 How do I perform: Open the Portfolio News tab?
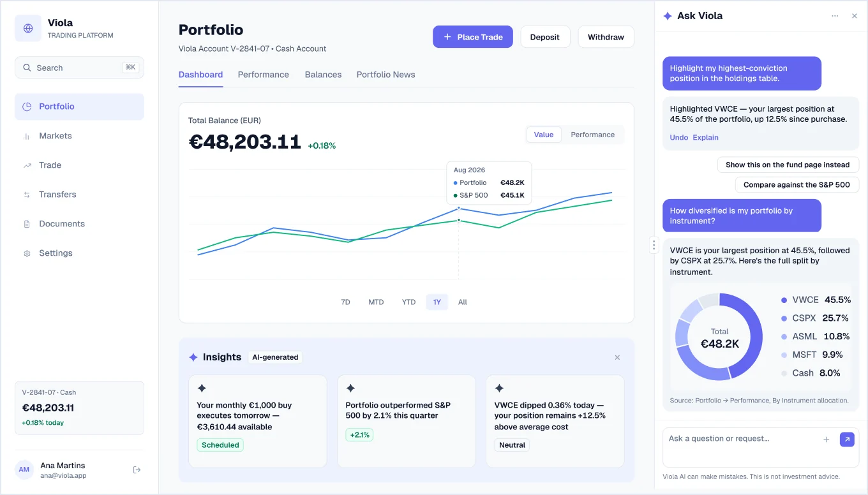click(386, 75)
